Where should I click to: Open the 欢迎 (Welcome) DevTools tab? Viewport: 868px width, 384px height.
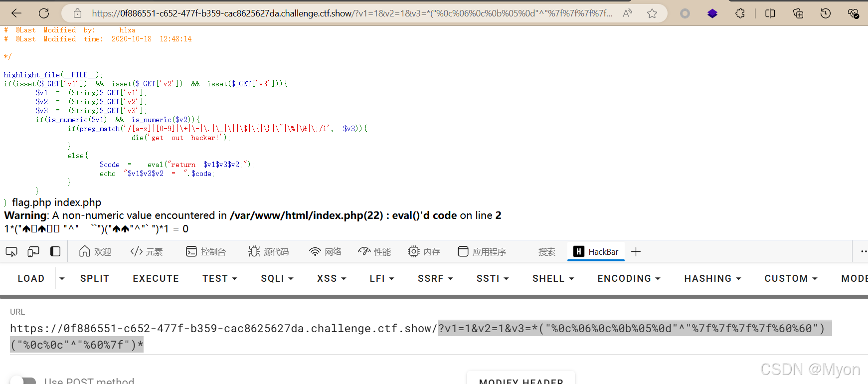(x=95, y=252)
